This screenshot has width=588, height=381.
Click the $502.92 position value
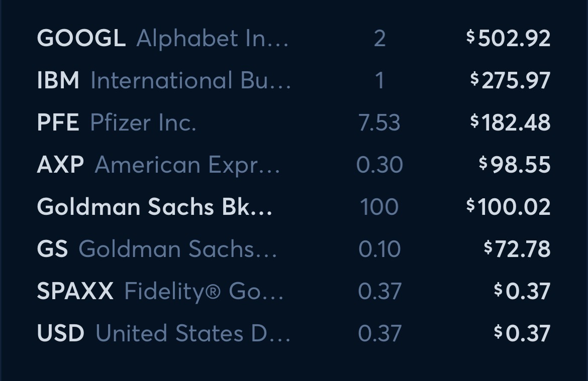[508, 39]
